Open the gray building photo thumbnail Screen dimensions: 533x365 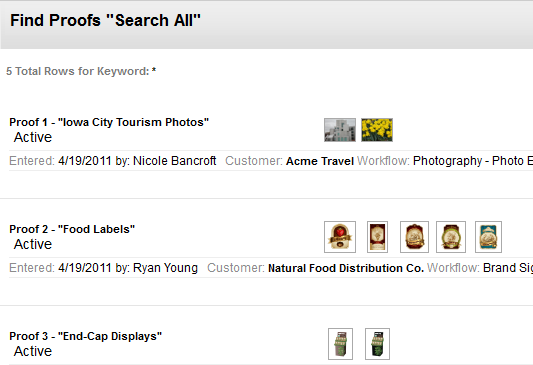340,130
